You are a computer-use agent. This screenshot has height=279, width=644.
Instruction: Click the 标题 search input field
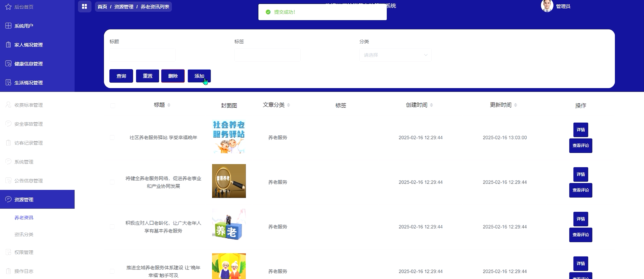[142, 55]
